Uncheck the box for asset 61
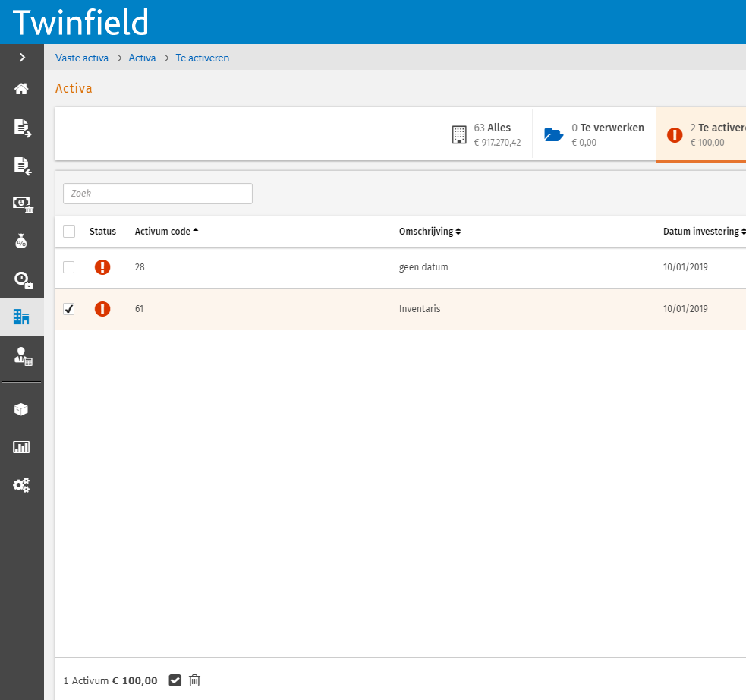 (x=69, y=309)
